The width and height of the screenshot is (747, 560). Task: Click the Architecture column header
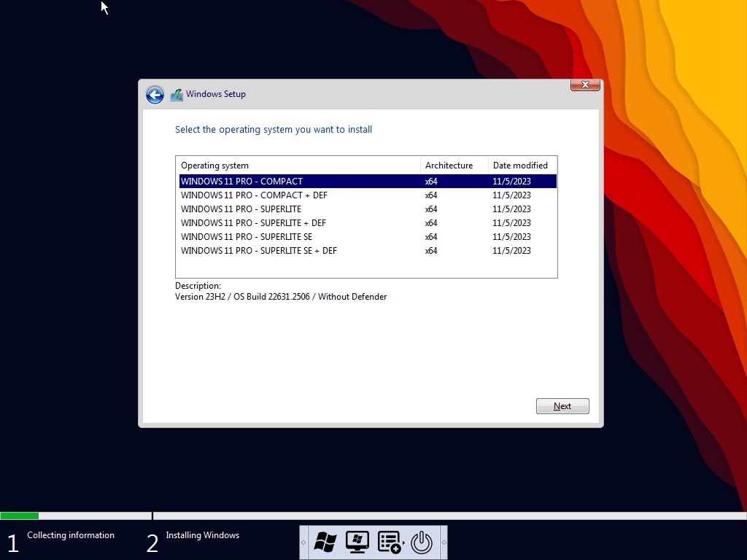click(x=454, y=166)
